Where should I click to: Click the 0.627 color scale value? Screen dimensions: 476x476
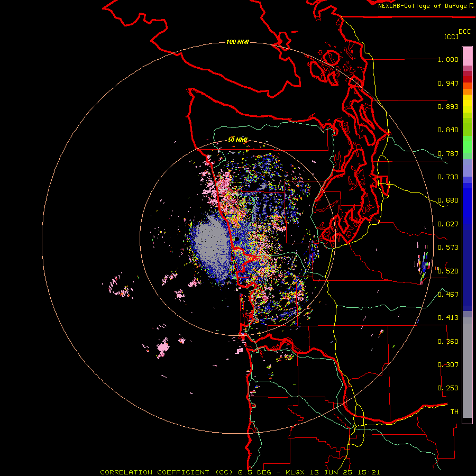click(448, 224)
